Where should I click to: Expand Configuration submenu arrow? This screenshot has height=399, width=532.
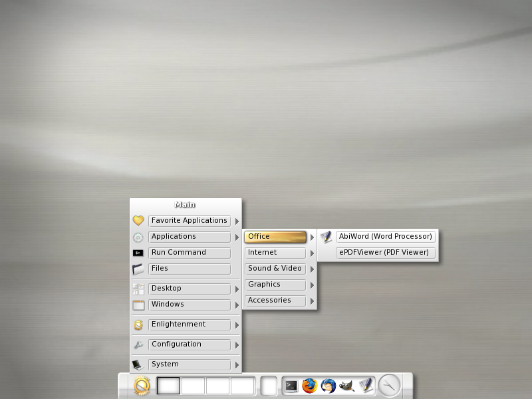pyautogui.click(x=237, y=345)
